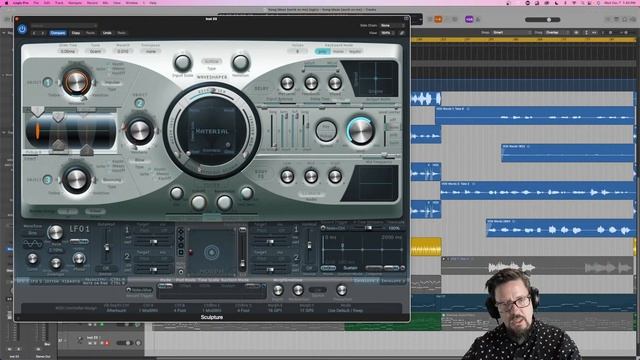The image size is (640, 360).
Task: Click the Paste button in plugin header
Action: [91, 33]
